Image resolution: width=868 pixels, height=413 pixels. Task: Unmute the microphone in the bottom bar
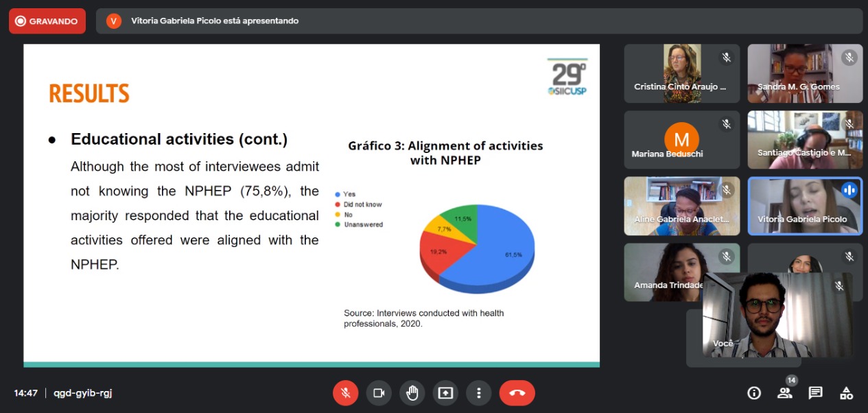tap(346, 393)
